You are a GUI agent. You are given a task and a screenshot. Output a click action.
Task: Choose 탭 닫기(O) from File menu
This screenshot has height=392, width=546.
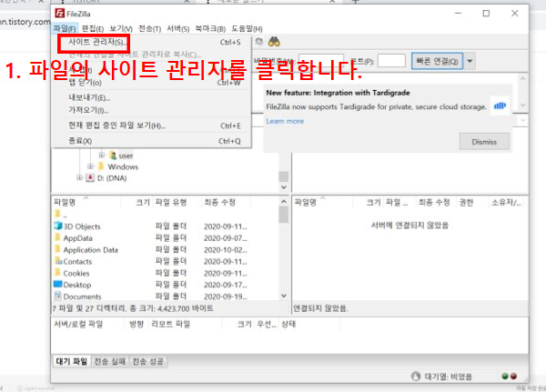pyautogui.click(x=153, y=83)
